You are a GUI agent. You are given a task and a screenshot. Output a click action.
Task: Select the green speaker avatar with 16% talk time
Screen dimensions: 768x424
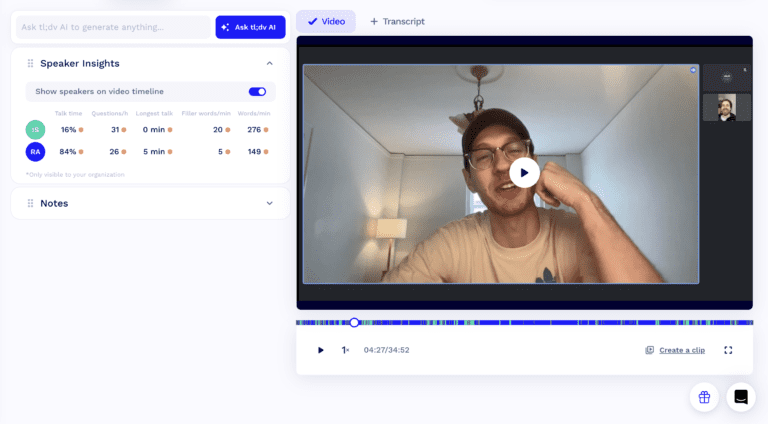pyautogui.click(x=35, y=130)
